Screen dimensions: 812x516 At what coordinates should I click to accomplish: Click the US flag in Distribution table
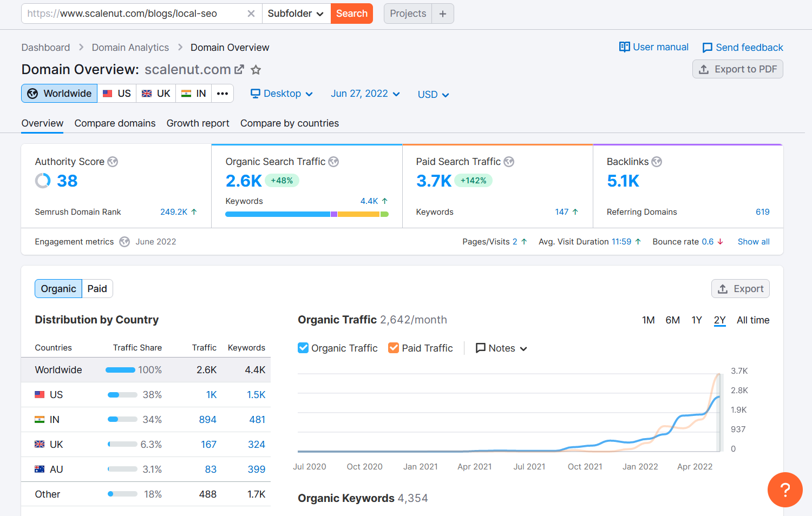point(40,395)
